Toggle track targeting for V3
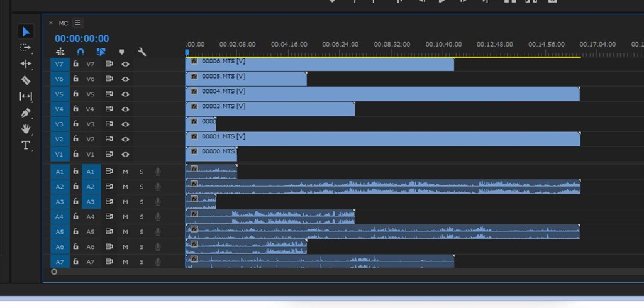Viewport: 644px width, 308px height. pos(91,124)
